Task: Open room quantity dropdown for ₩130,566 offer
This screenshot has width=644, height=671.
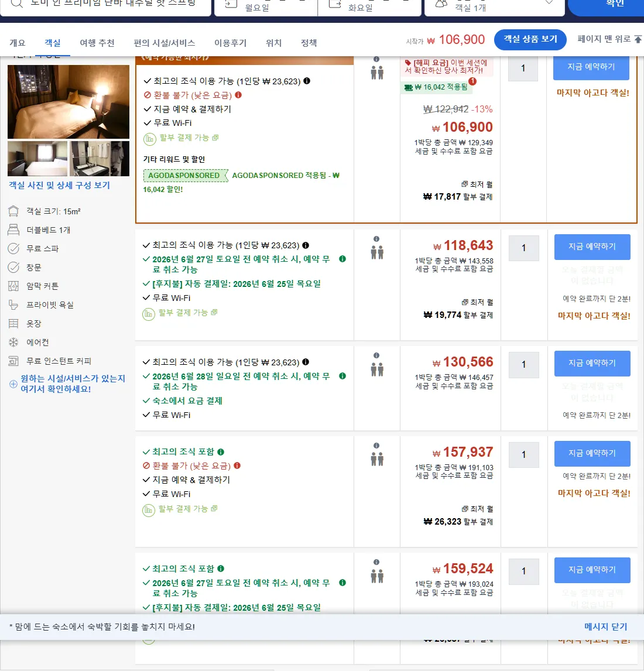Action: pos(524,365)
